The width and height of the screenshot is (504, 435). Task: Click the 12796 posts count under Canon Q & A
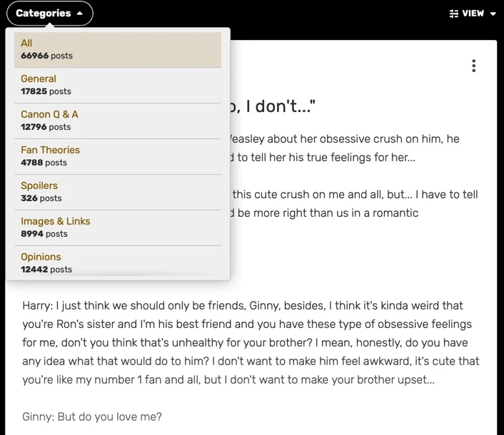[x=46, y=127]
